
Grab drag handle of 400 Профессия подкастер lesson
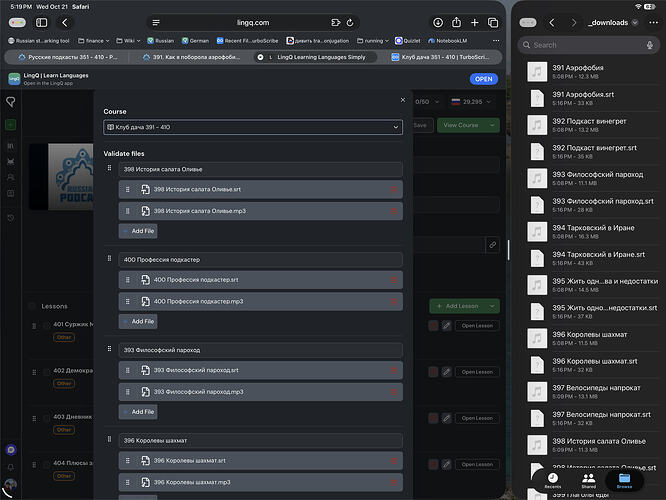110,258
